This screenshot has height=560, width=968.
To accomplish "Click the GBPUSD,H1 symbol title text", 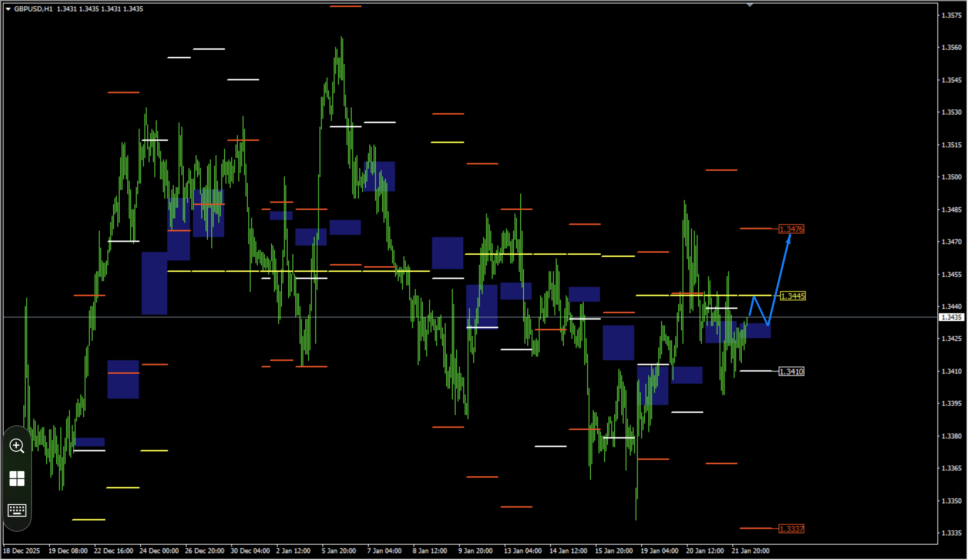I will 33,9.
